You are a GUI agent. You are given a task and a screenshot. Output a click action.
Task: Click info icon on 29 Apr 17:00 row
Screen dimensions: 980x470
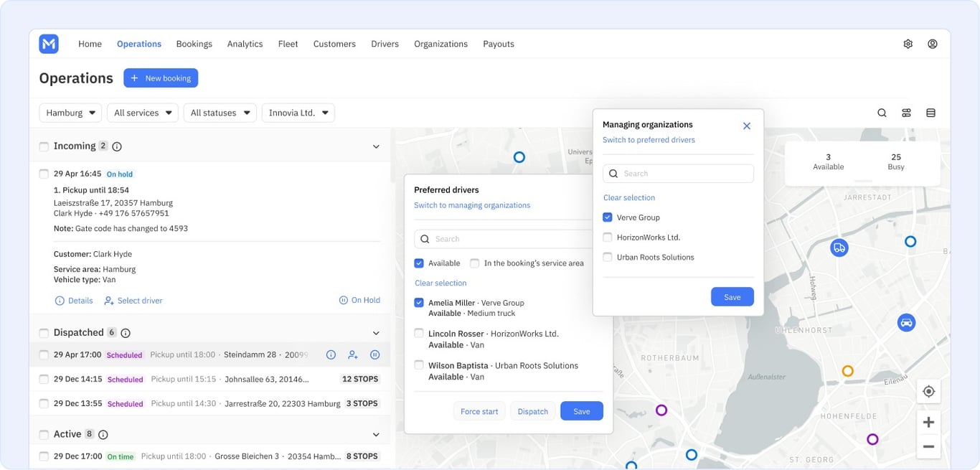click(331, 354)
